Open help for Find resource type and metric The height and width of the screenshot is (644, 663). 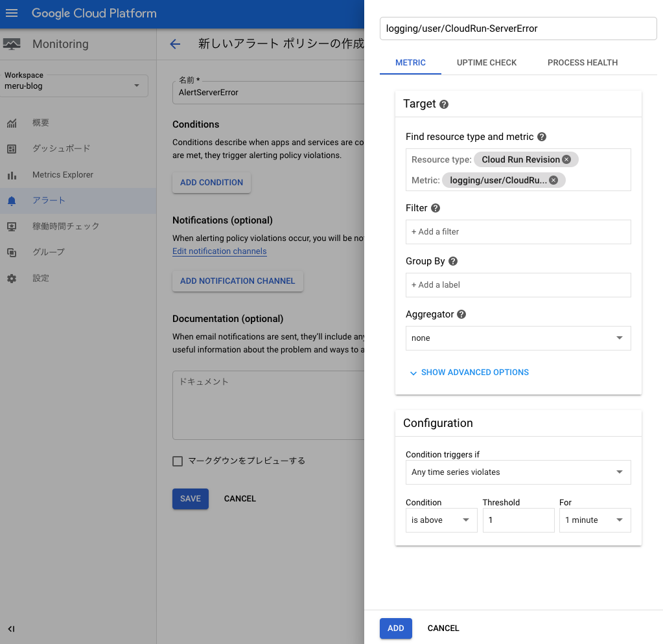click(x=542, y=137)
